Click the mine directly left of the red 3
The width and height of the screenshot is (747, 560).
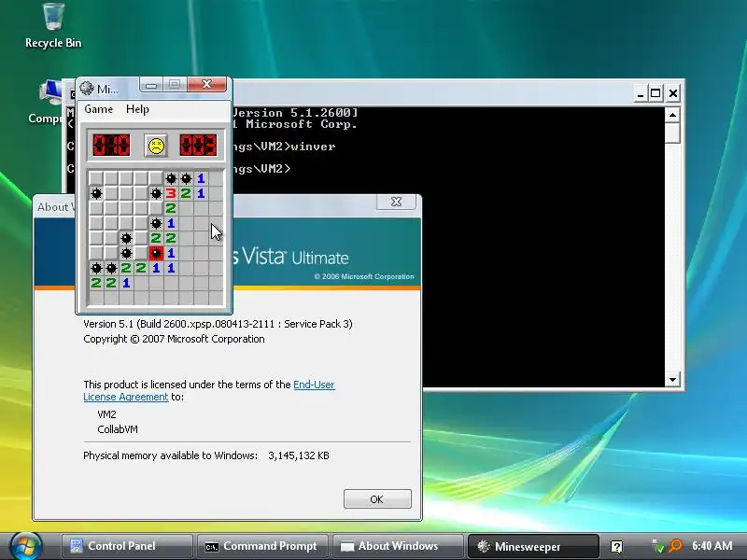(156, 193)
